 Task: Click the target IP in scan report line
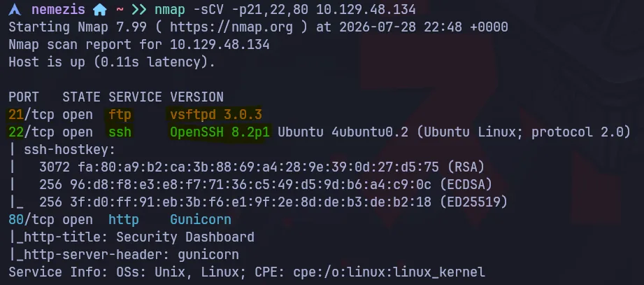point(220,44)
